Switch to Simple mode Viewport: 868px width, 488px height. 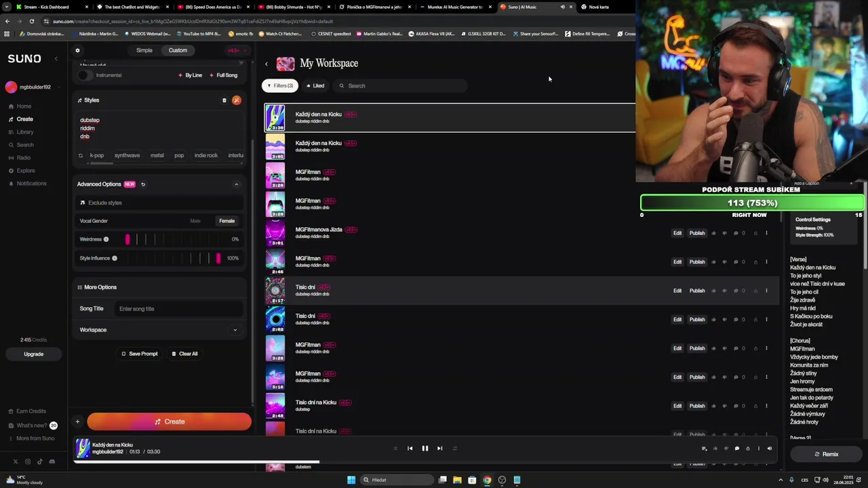point(144,50)
